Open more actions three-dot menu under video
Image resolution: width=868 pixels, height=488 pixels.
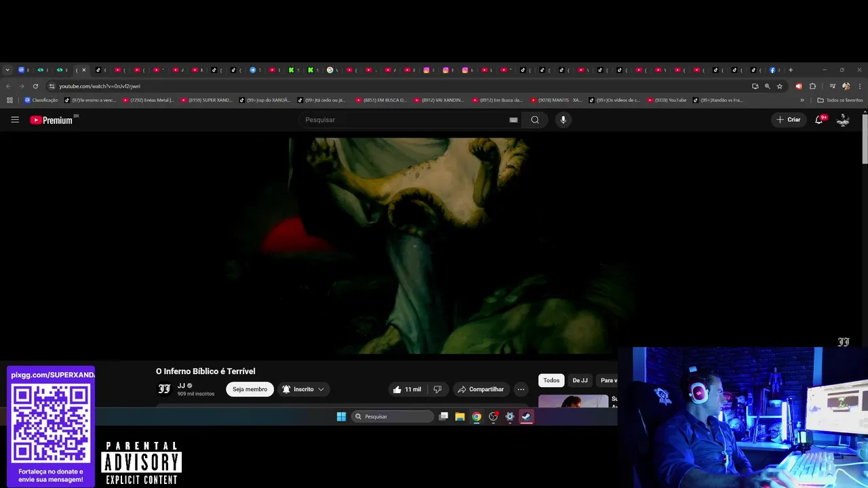click(521, 390)
